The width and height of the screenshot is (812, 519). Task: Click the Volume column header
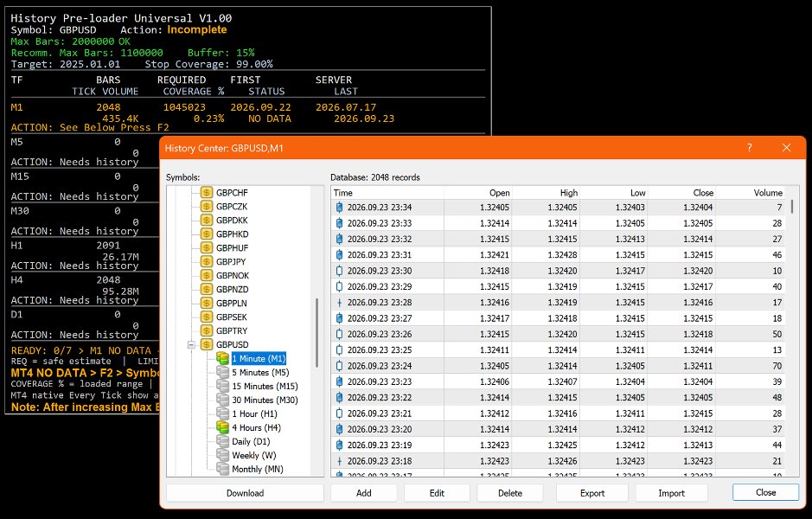pyautogui.click(x=750, y=193)
